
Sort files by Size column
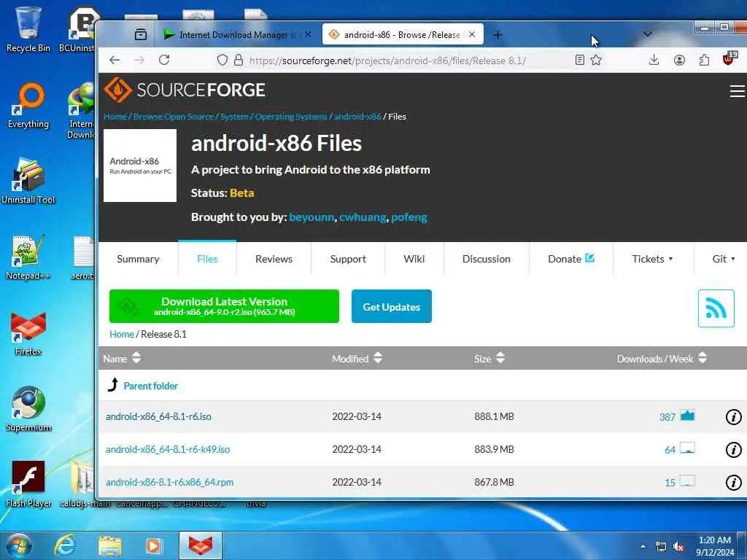pyautogui.click(x=489, y=358)
